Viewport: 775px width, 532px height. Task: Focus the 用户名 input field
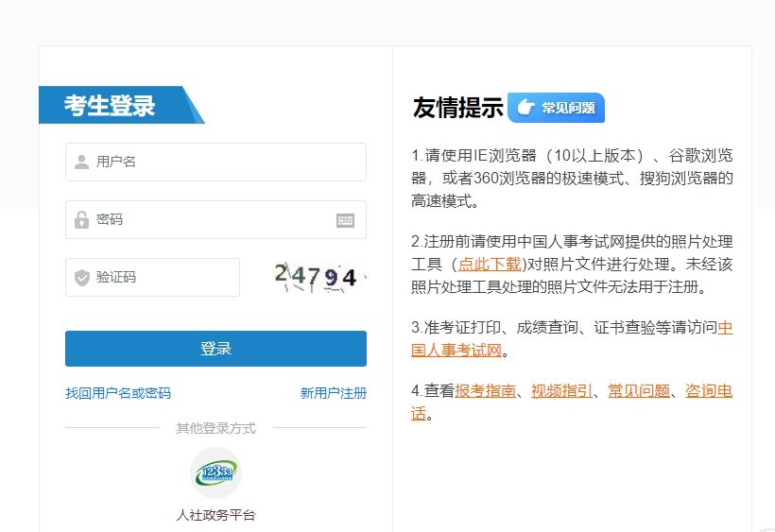227,162
